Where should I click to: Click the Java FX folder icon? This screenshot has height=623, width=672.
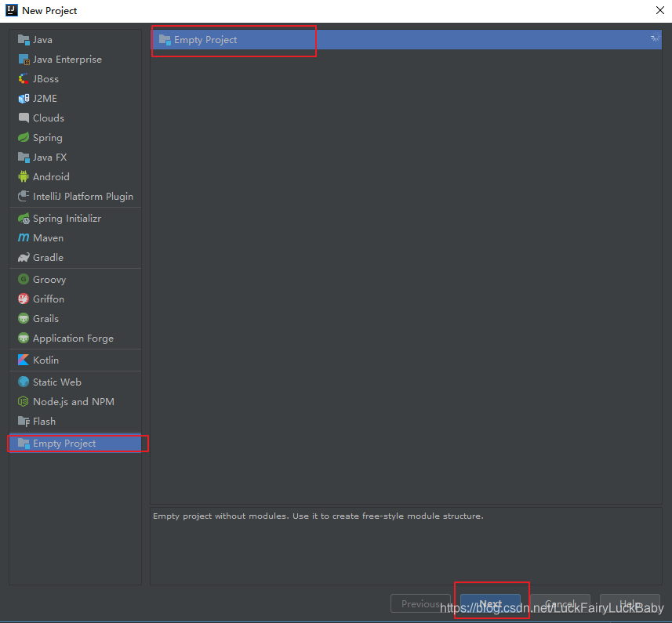point(24,158)
